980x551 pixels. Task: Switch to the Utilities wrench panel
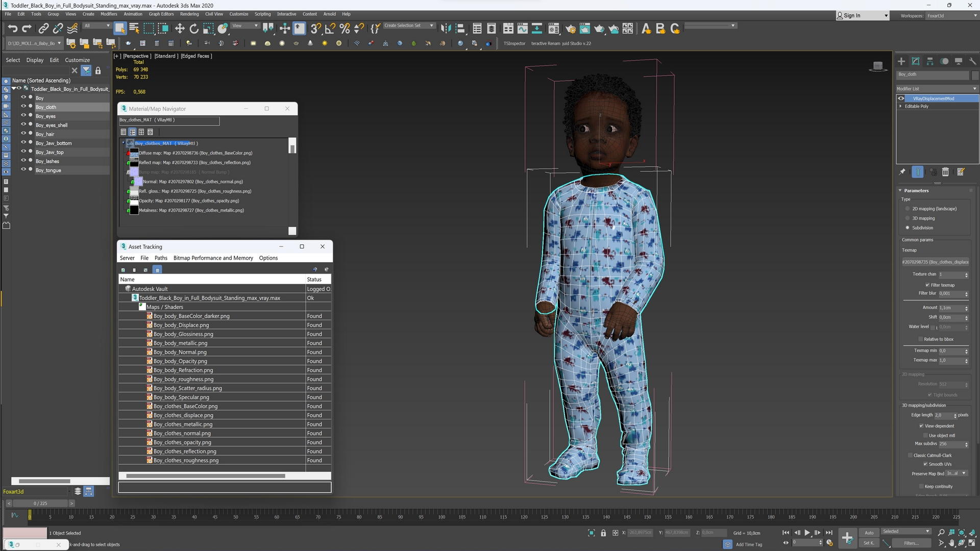tap(972, 61)
